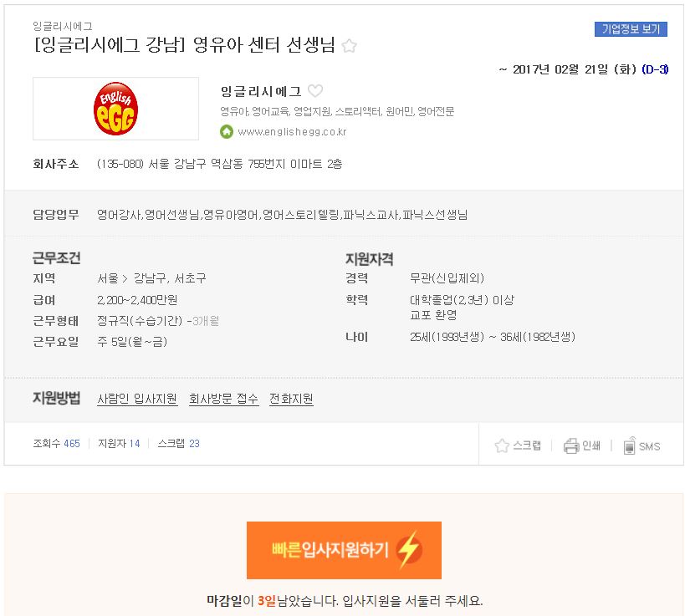Click the experience value 무관(신입제외)
This screenshot has width=685, height=616.
coord(447,278)
